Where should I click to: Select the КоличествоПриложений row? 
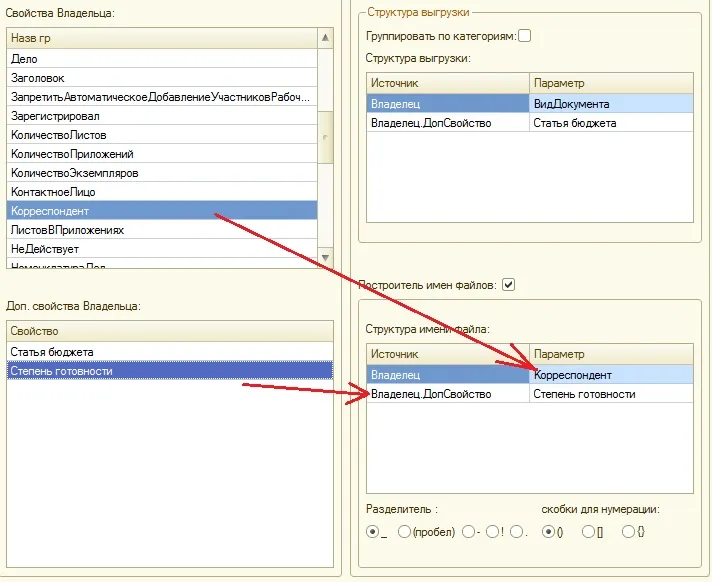(162, 154)
